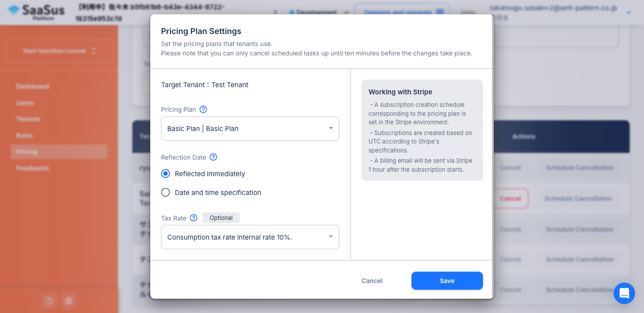Click the SaaSus Platform logo

pos(36,12)
